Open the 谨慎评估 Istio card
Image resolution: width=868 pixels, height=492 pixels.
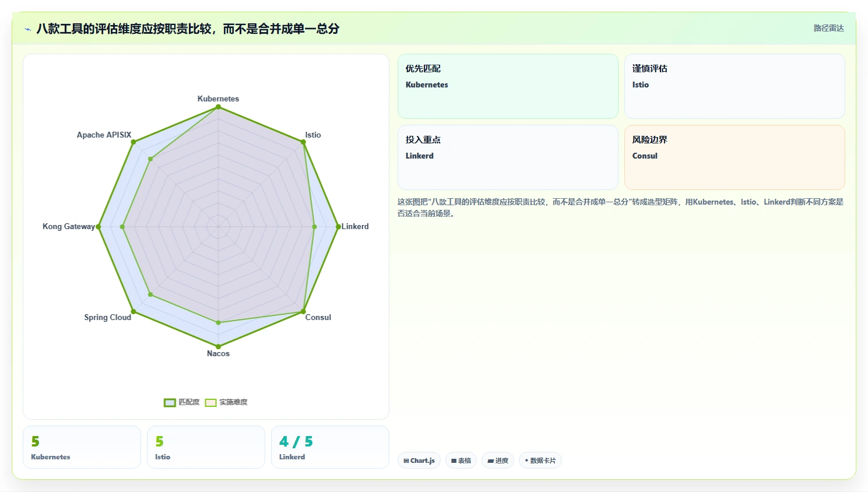pos(735,86)
